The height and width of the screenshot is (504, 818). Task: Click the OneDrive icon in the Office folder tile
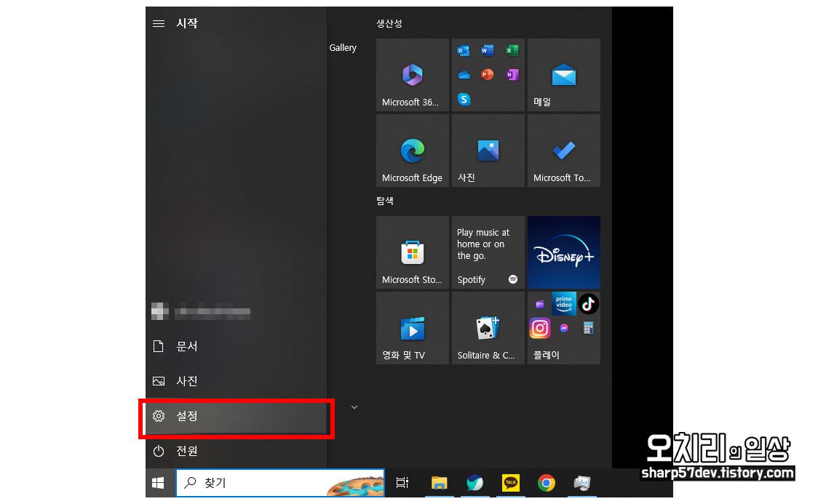tap(464, 76)
